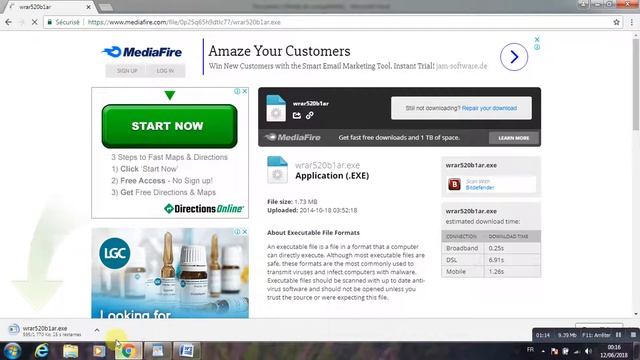640x360 pixels.
Task: Click the Uploaded date text
Action: (x=312, y=210)
